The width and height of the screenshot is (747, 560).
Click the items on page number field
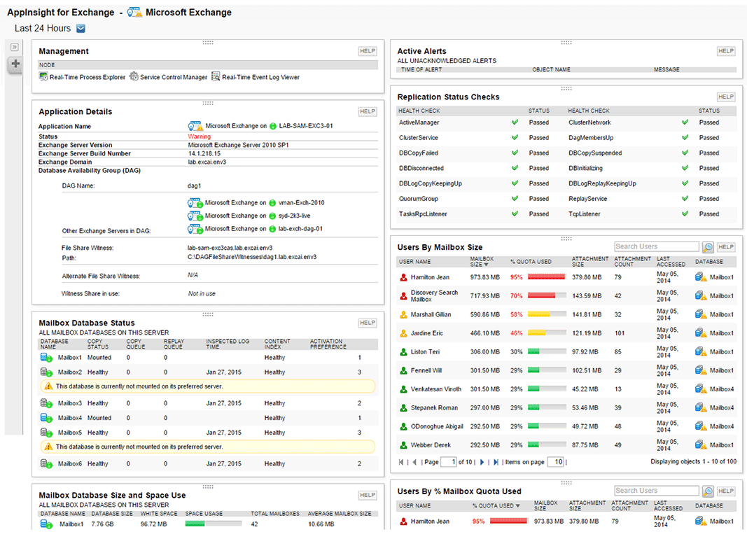555,462
